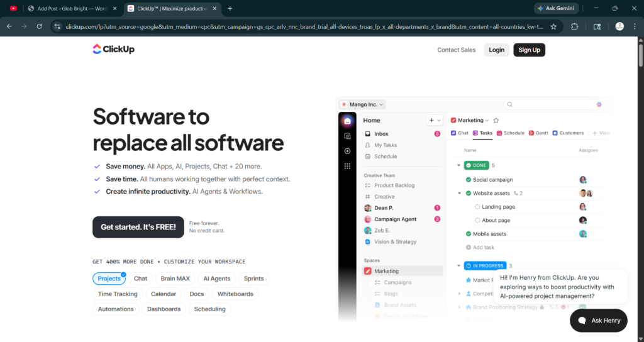Reload the page using the refresh icon
The image size is (644, 342).
coord(40,26)
